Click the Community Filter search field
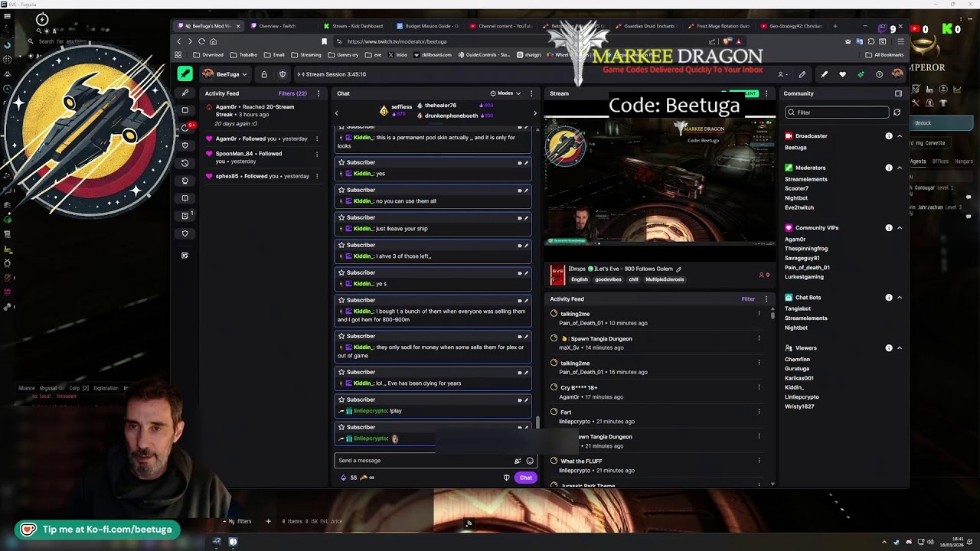Viewport: 980px width, 551px height. coord(837,112)
